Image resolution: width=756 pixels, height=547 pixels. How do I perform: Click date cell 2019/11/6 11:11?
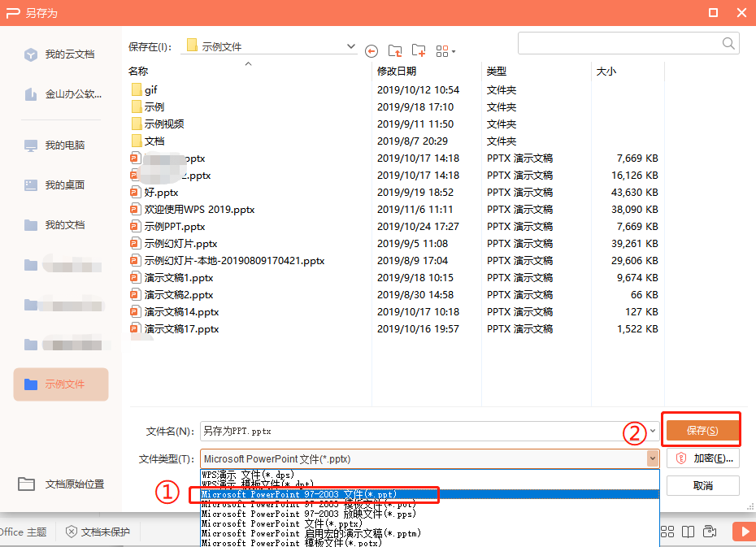coord(415,210)
